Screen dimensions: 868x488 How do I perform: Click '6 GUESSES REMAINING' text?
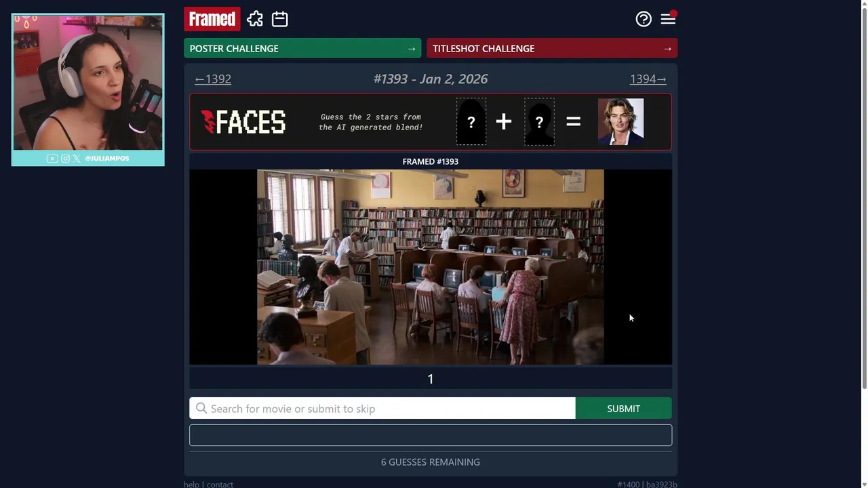pos(431,462)
